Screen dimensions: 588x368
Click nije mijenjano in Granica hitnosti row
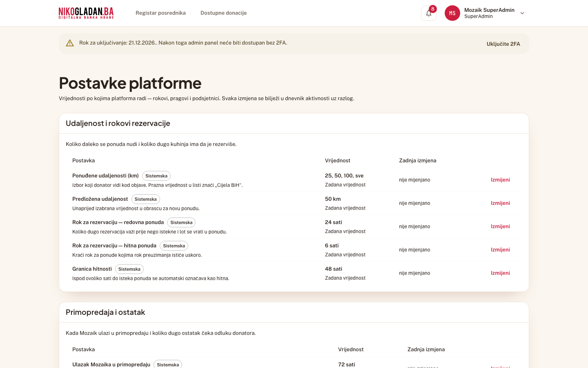click(x=414, y=273)
